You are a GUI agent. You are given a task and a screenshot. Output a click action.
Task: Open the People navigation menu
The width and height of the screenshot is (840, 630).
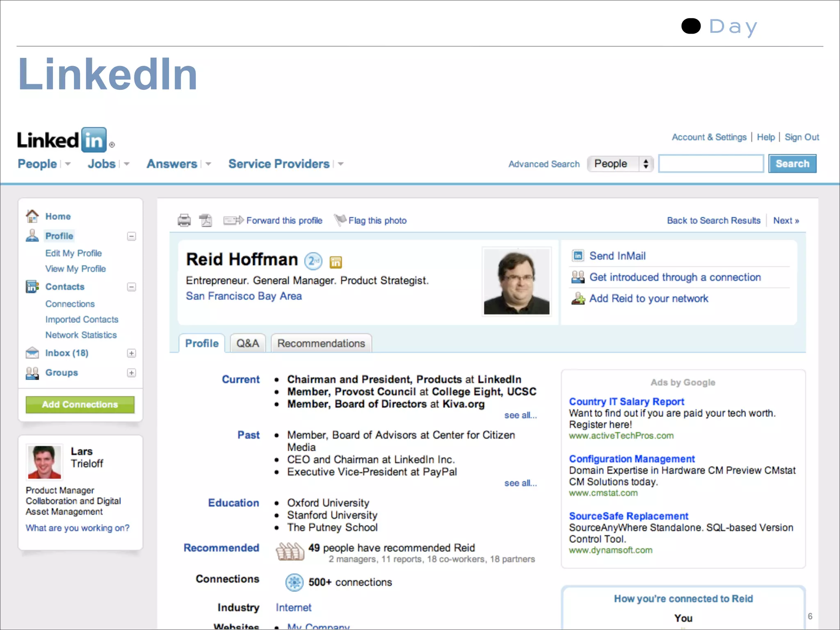point(37,164)
